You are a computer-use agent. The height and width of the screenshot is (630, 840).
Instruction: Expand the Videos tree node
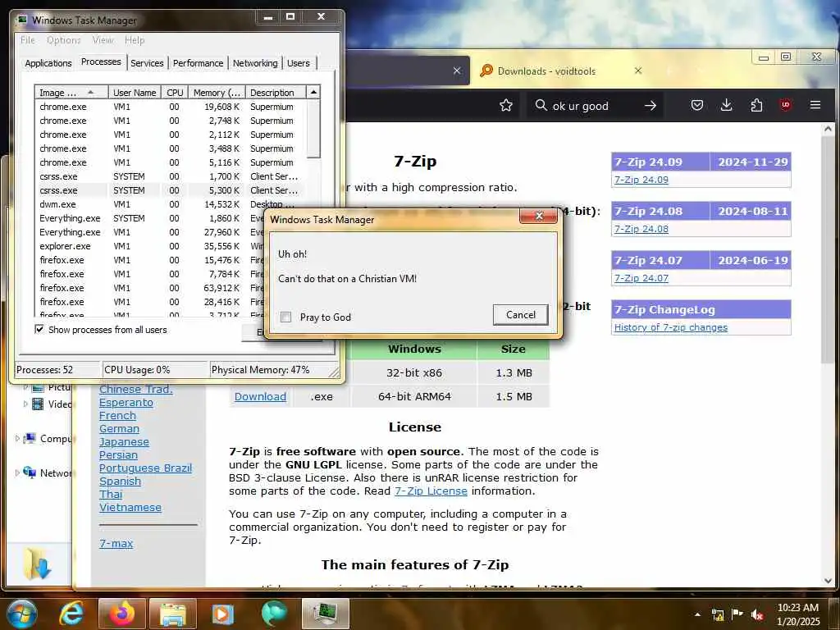point(25,404)
